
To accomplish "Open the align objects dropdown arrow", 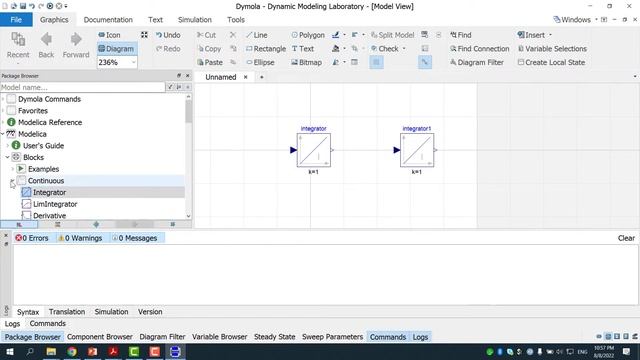I will (x=363, y=35).
